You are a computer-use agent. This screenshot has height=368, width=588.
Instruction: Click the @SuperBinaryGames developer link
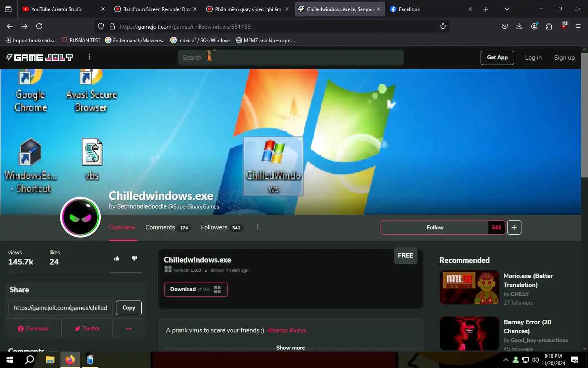coord(194,207)
